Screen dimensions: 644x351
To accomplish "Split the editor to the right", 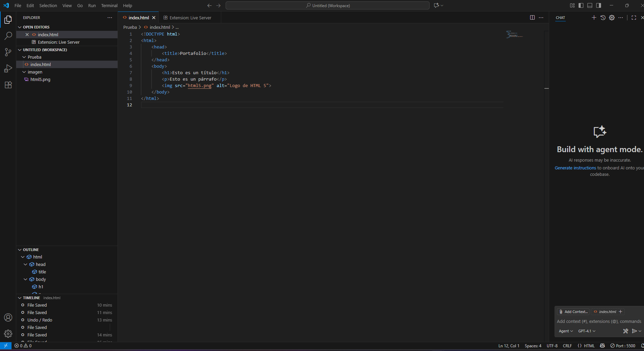I will 532,18.
